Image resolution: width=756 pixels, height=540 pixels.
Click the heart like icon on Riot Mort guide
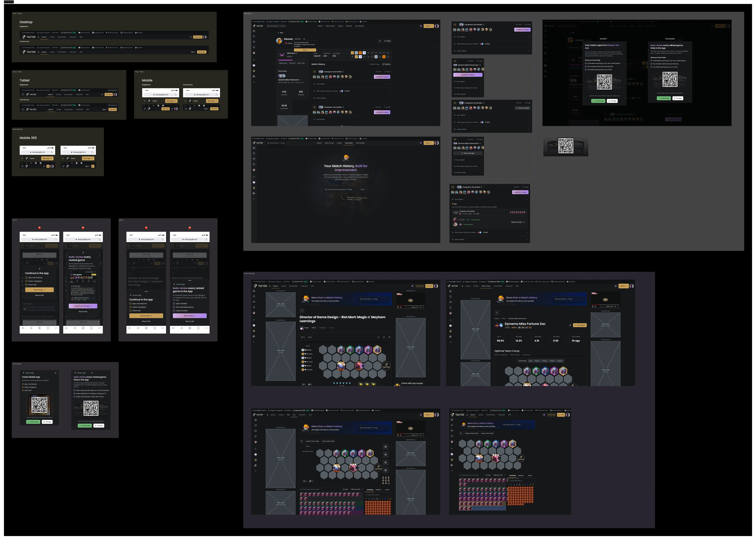pyautogui.click(x=302, y=337)
